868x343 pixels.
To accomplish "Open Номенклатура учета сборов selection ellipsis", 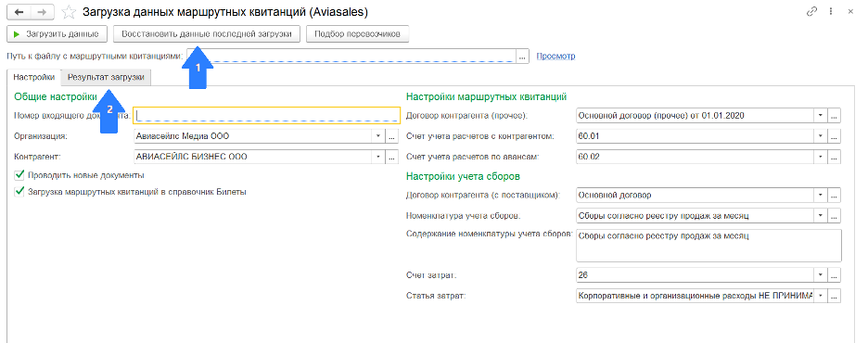I will pyautogui.click(x=835, y=216).
